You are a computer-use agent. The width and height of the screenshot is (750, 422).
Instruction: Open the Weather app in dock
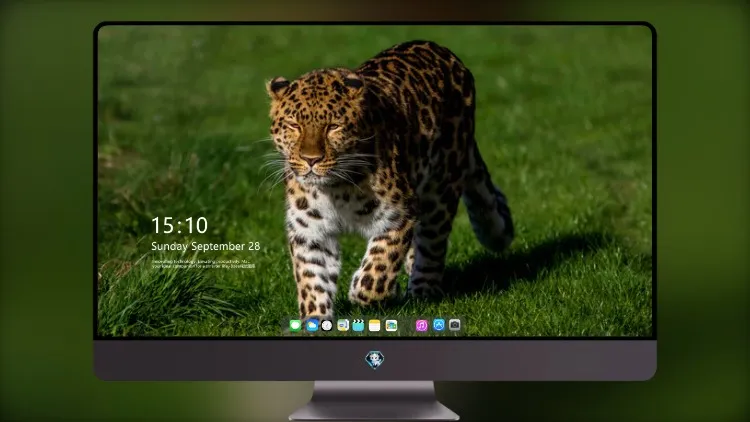click(312, 326)
